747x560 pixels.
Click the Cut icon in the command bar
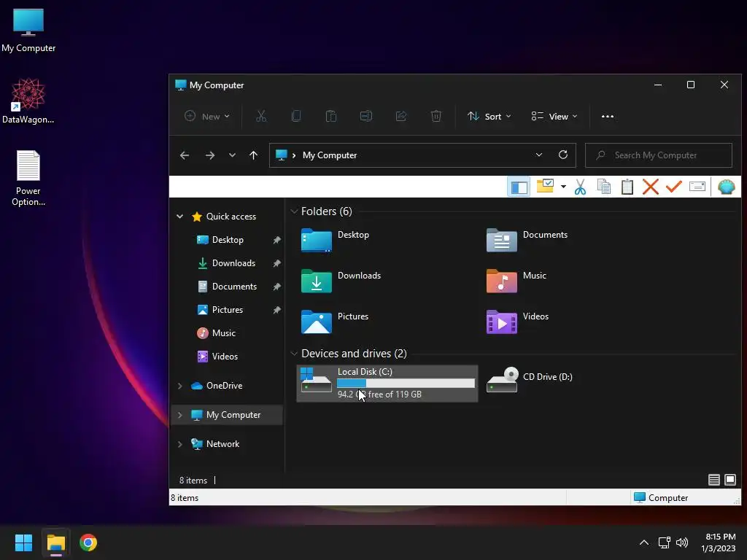pos(261,116)
